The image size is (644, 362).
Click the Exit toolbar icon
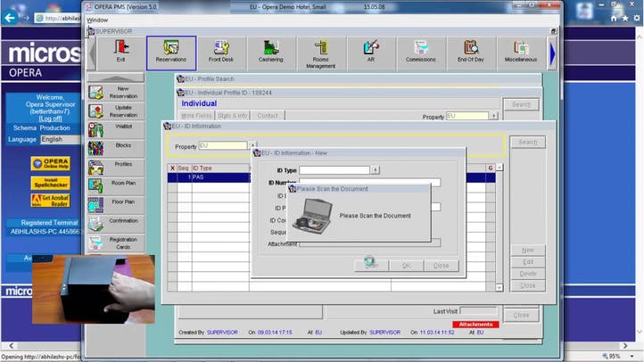[120, 53]
